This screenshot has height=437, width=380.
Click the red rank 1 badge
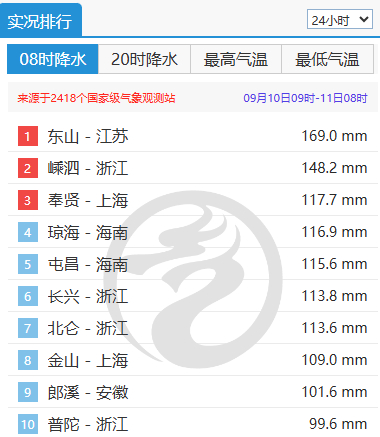pyautogui.click(x=28, y=136)
